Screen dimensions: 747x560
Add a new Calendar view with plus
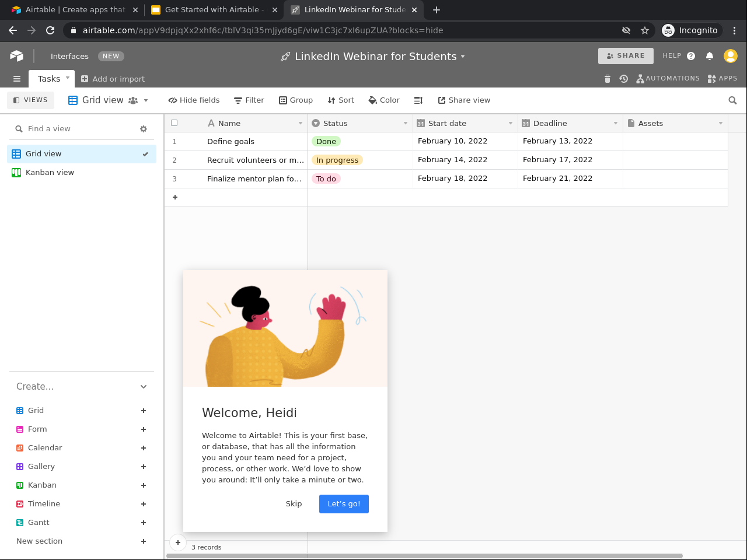(x=144, y=448)
